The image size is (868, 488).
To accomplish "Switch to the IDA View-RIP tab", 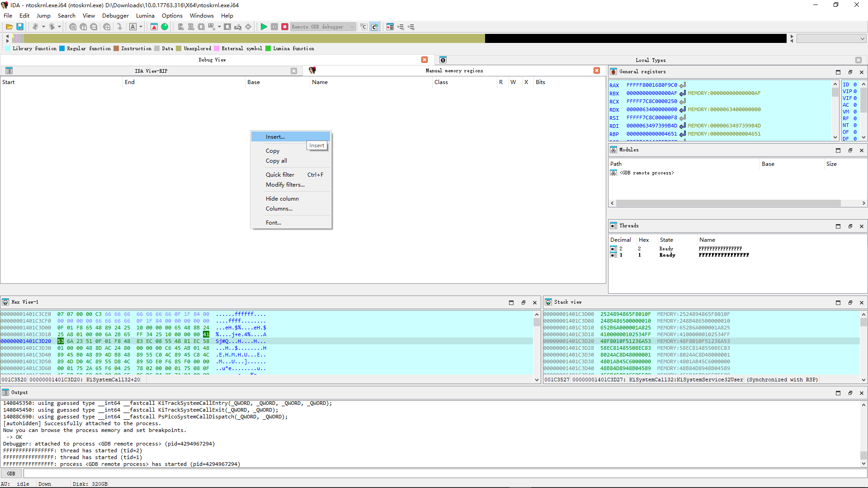I will 151,71.
